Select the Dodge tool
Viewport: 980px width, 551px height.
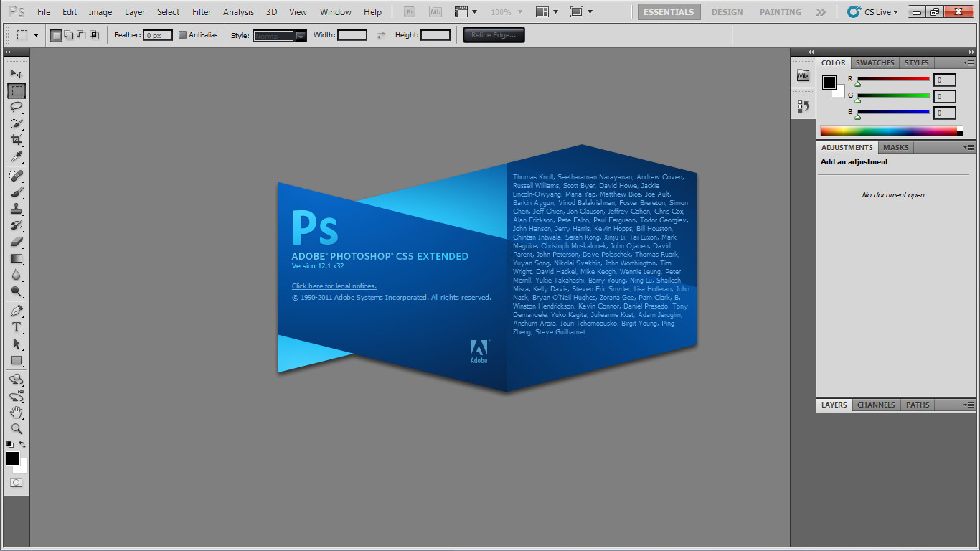[x=17, y=291]
